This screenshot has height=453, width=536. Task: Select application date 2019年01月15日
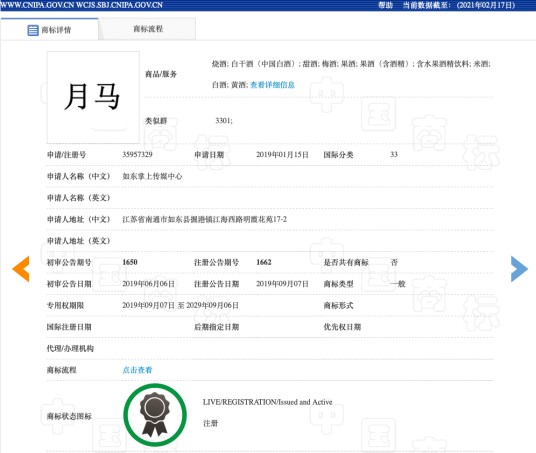282,155
